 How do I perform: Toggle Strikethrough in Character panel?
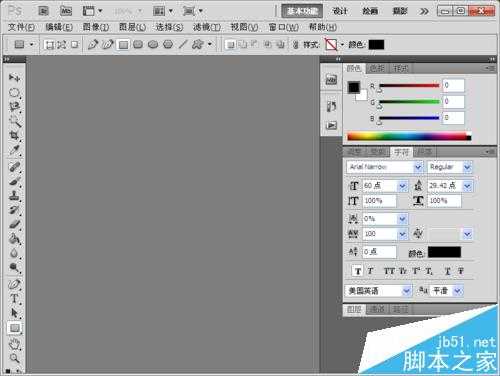[x=461, y=271]
